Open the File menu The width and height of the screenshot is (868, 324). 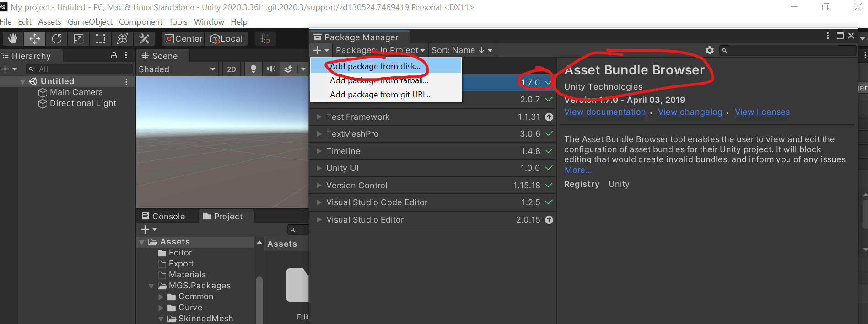tap(6, 21)
